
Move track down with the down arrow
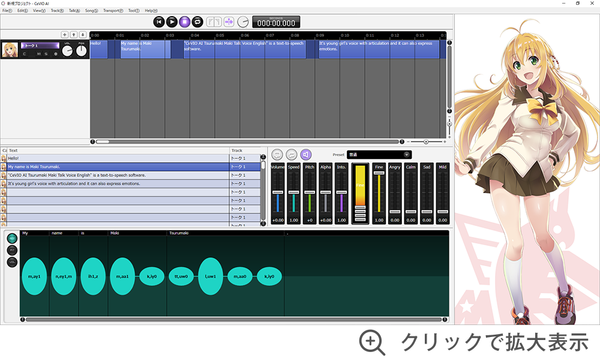(x=83, y=35)
